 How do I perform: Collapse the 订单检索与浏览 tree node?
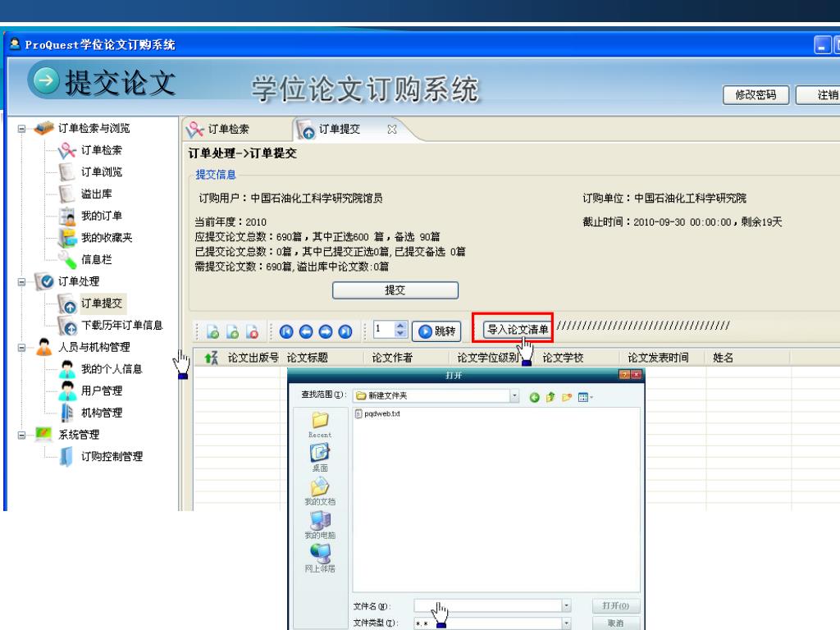[21, 129]
